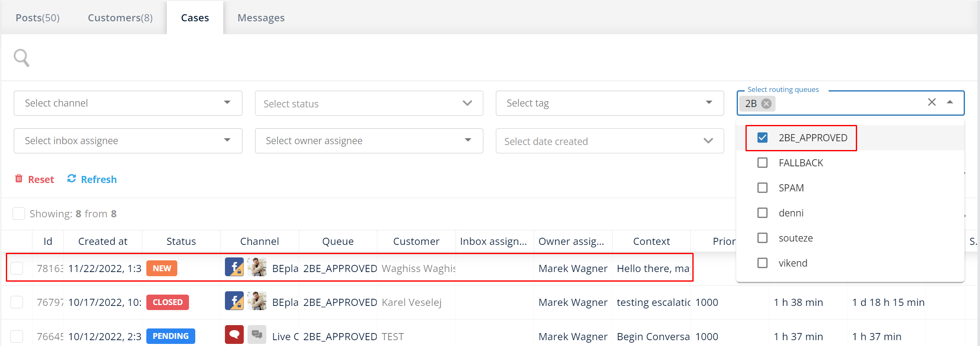Clear all routing queue selections with the X
Image resolution: width=980 pixels, height=346 pixels.
pos(932,102)
